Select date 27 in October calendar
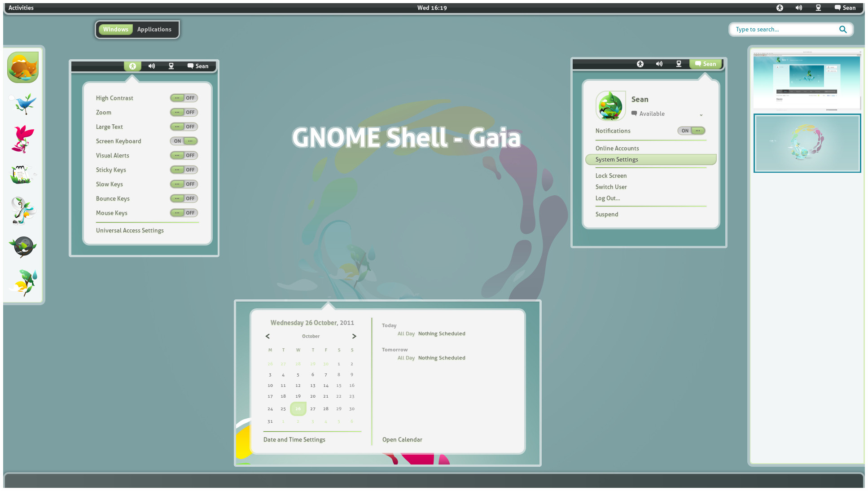This screenshot has width=868, height=491. [x=313, y=409]
